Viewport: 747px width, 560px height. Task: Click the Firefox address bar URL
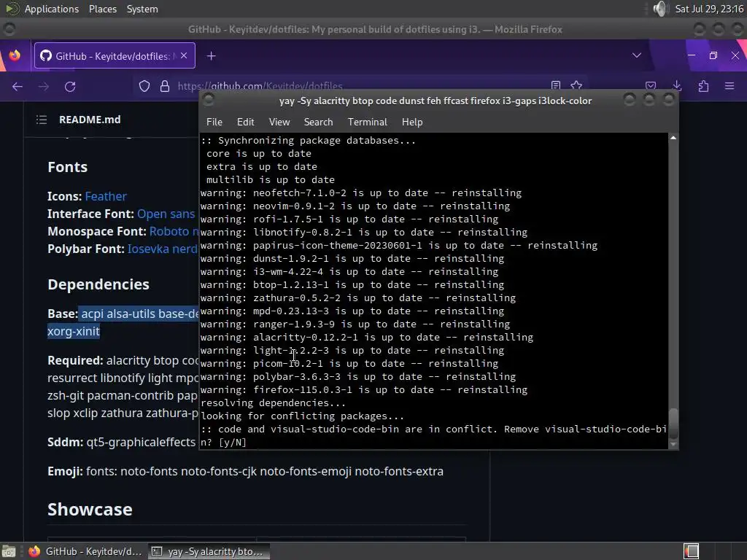[260, 86]
